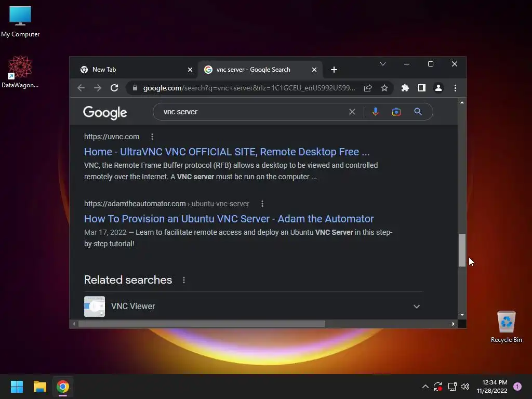532x399 pixels.
Task: Open the UltraVNC official site result link
Action: point(227,152)
